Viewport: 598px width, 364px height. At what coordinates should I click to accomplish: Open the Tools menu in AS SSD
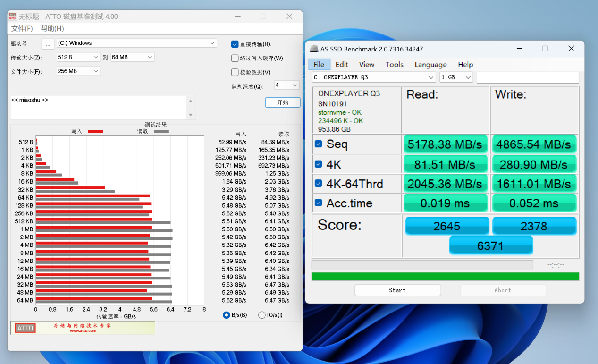(394, 65)
